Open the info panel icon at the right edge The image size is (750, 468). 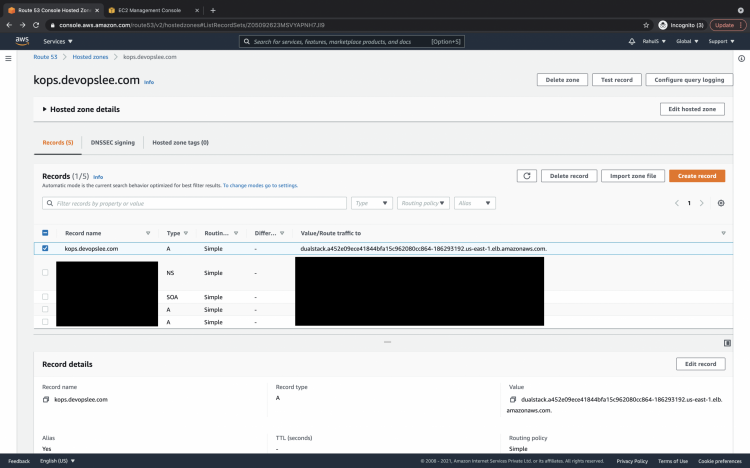click(741, 58)
